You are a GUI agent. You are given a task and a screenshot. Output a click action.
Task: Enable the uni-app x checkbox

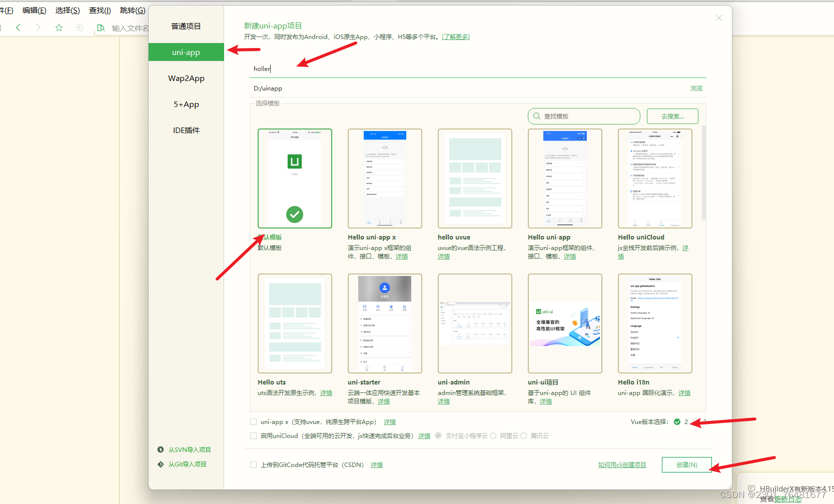pos(253,422)
